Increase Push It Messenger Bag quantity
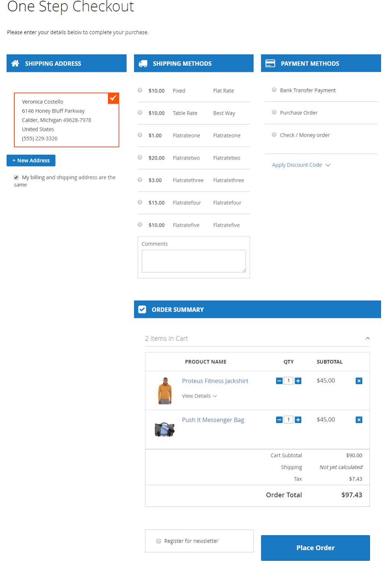This screenshot has height=588, width=388. pyautogui.click(x=298, y=420)
